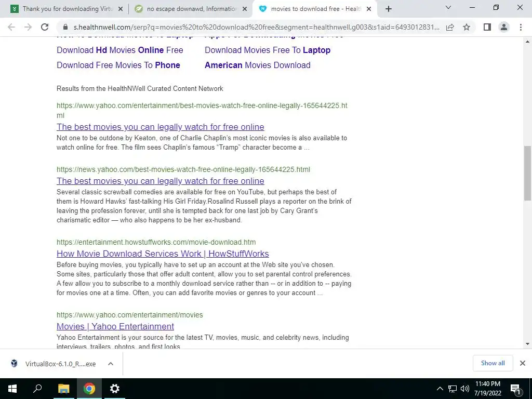Close the Thank you for downloading tab
This screenshot has width=532, height=399.
121,9
